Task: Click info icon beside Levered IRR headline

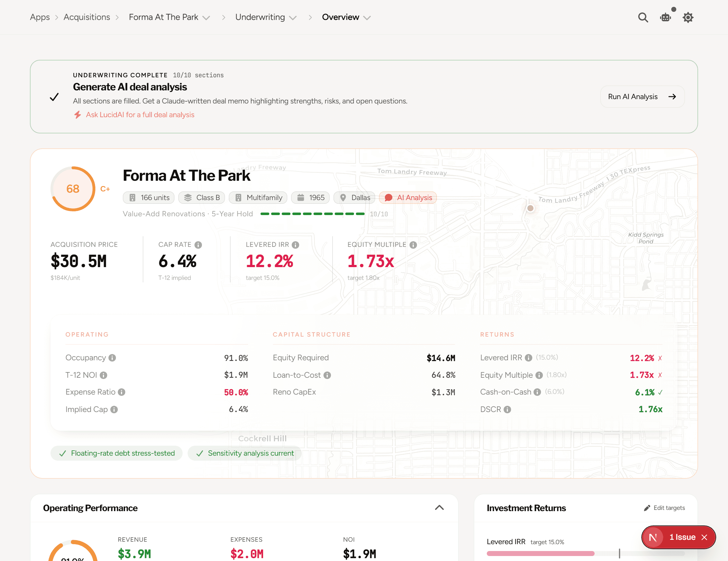Action: point(295,245)
